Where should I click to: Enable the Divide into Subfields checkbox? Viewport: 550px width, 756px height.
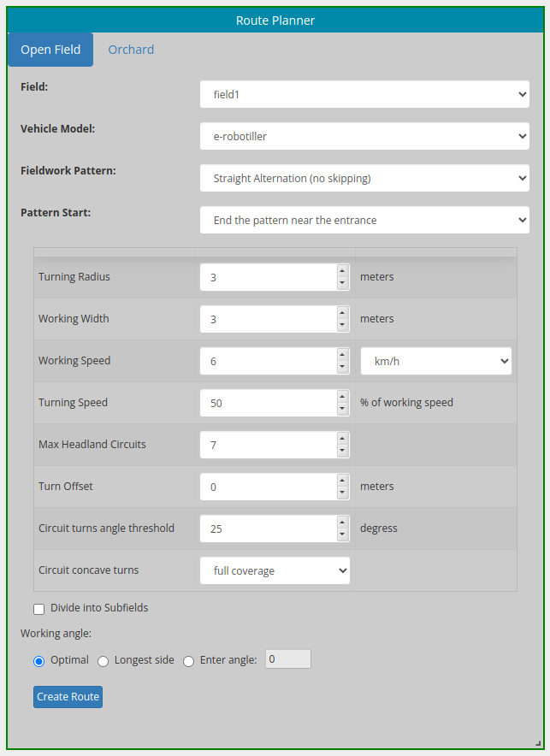click(x=38, y=608)
